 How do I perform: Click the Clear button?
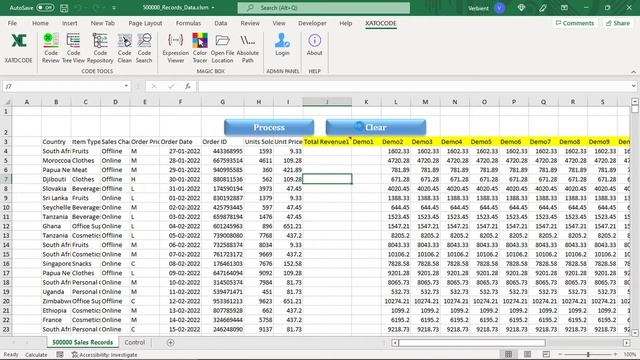coord(376,127)
